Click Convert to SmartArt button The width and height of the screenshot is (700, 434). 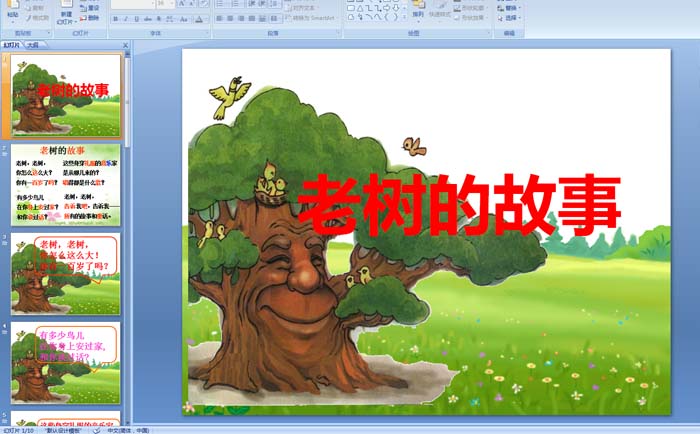pyautogui.click(x=311, y=18)
